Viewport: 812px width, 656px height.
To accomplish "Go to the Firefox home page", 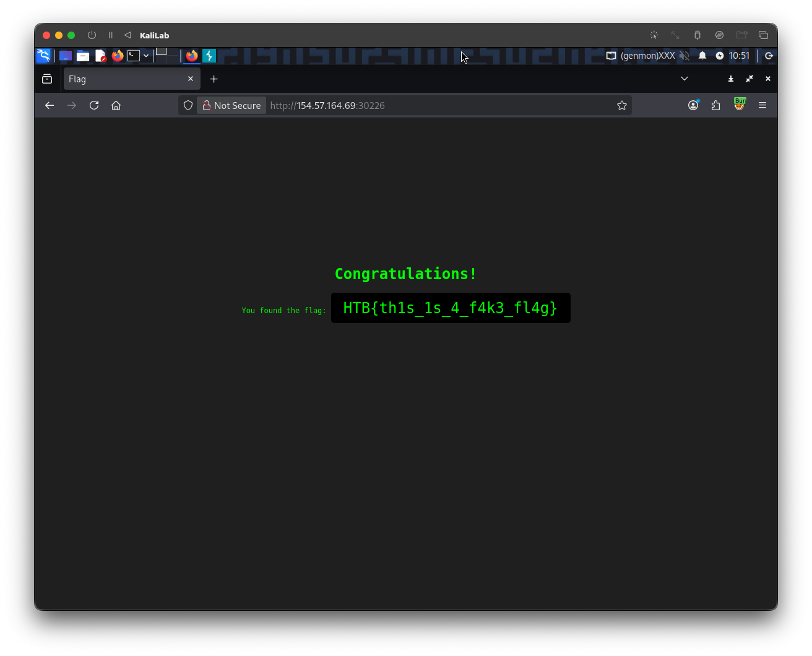I will (x=116, y=105).
